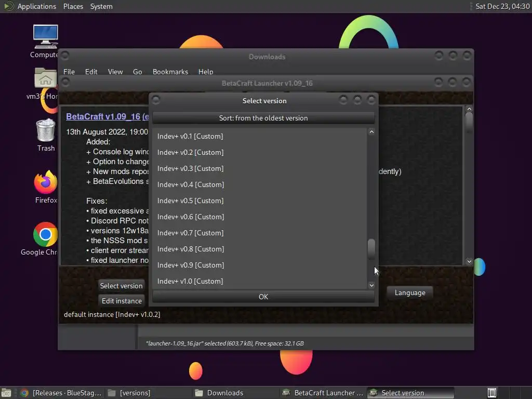Image resolution: width=532 pixels, height=399 pixels.
Task: Open View menu in Downloads window
Action: (x=115, y=72)
